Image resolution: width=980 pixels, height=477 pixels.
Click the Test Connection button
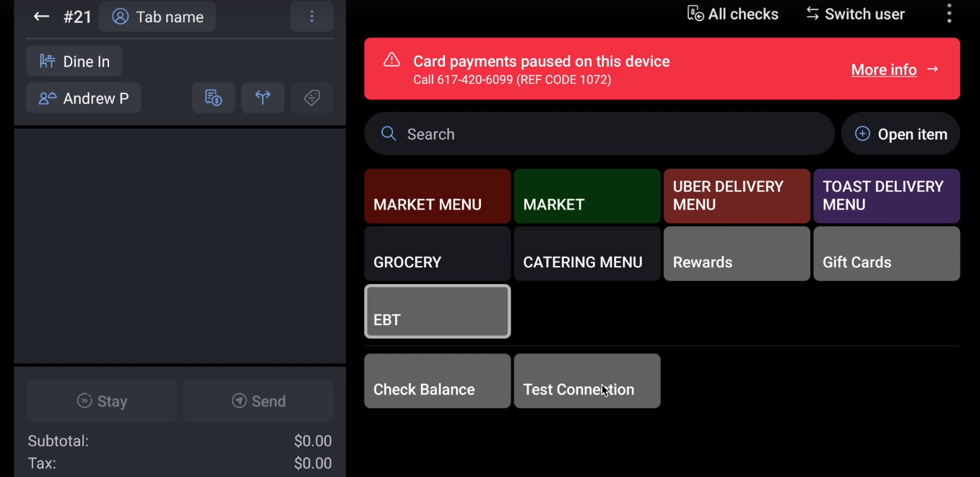[x=587, y=381]
